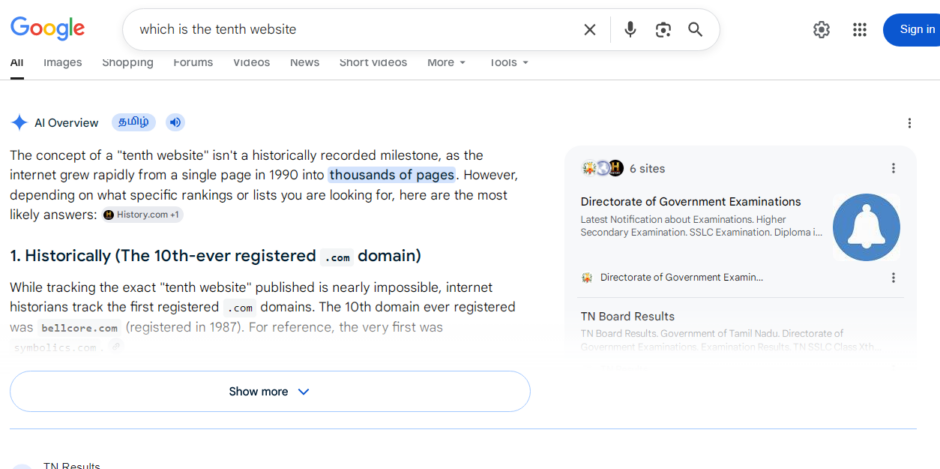Click the Directorate source favicon

588,278
